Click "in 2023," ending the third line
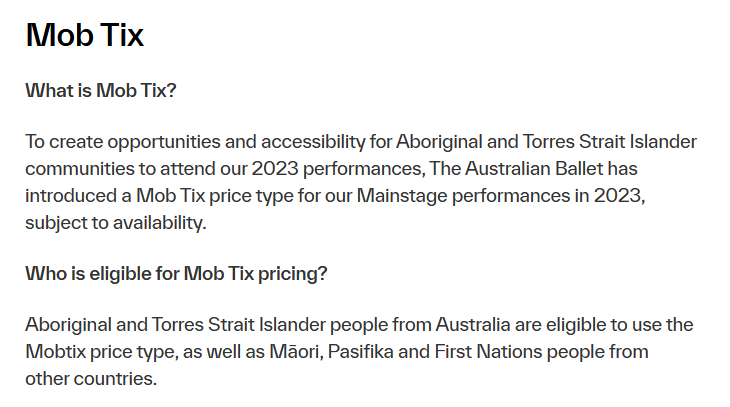 tap(611, 195)
